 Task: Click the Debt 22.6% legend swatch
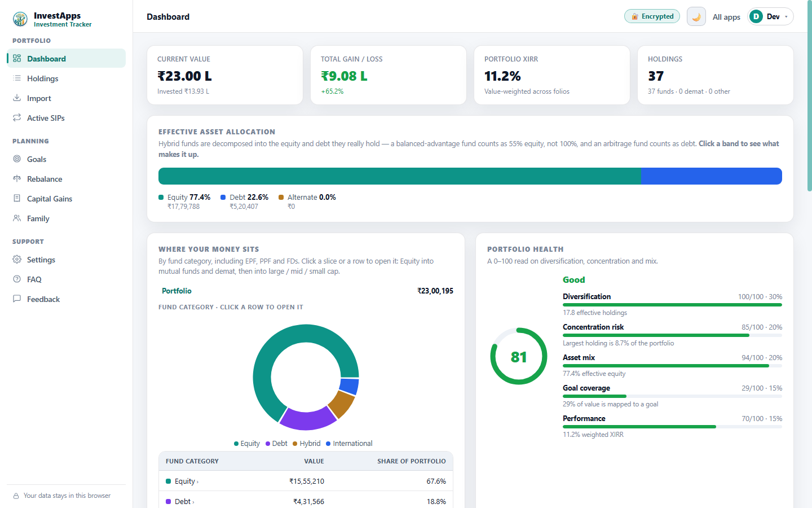click(x=223, y=197)
